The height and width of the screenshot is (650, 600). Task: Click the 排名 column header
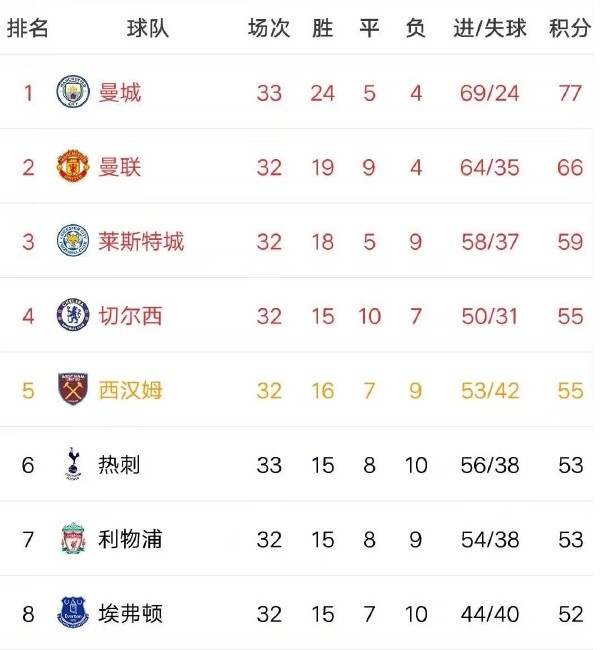[27, 29]
